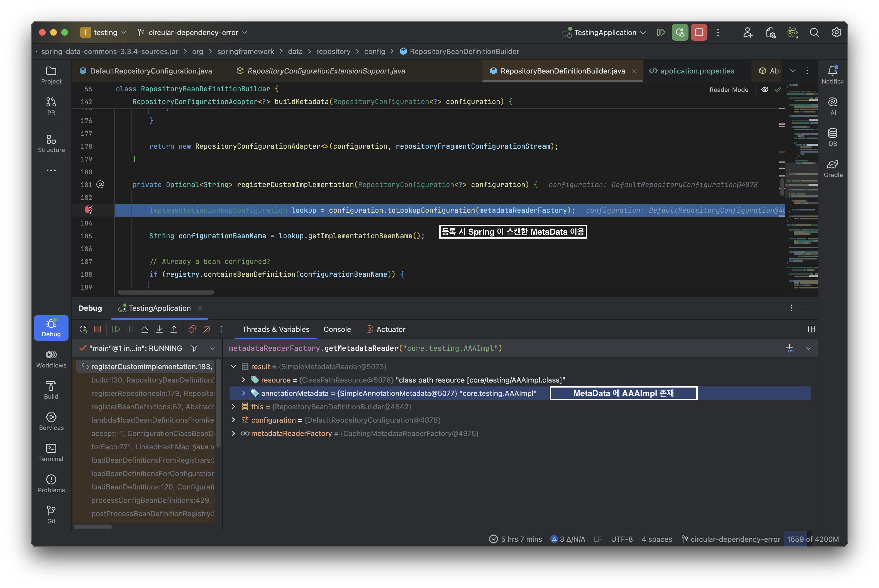Image resolution: width=879 pixels, height=588 pixels.
Task: Toggle Mute Breakpoints in debug toolbar
Action: tap(207, 329)
